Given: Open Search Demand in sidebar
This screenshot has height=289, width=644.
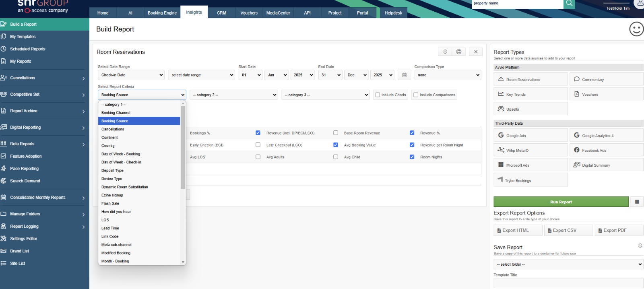Looking at the screenshot, I should 25,181.
